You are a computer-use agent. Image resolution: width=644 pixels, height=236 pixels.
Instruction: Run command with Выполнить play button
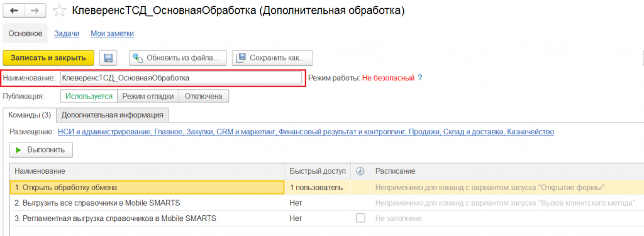point(41,150)
